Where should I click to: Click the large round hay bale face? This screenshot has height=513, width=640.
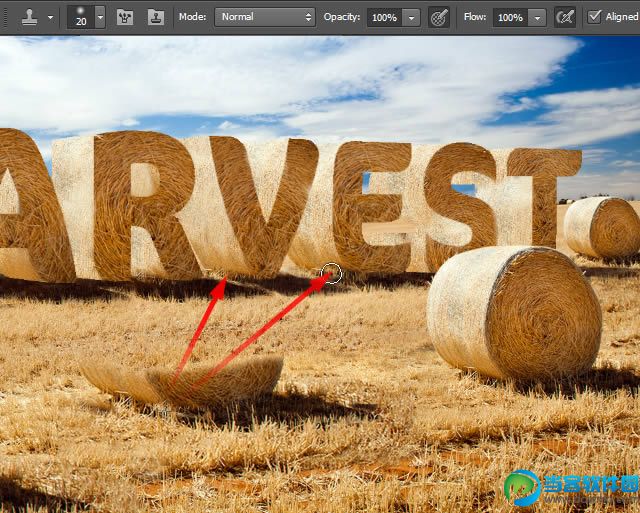544,314
